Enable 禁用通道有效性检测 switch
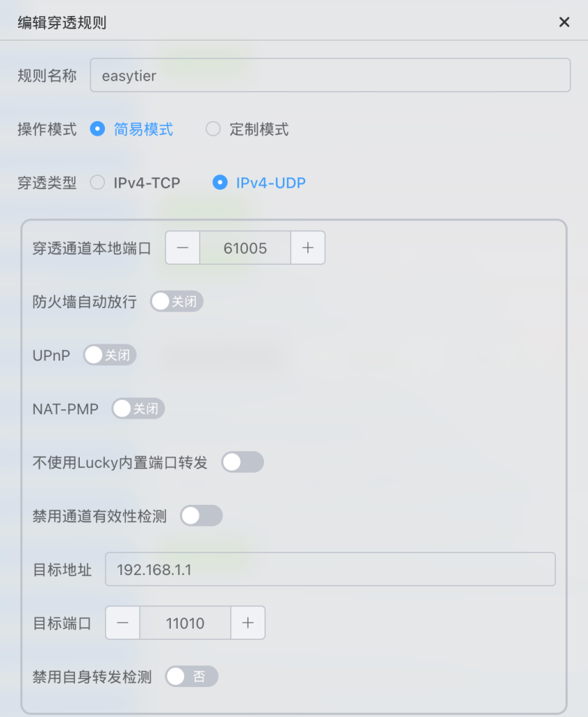The image size is (588, 717). pyautogui.click(x=201, y=516)
